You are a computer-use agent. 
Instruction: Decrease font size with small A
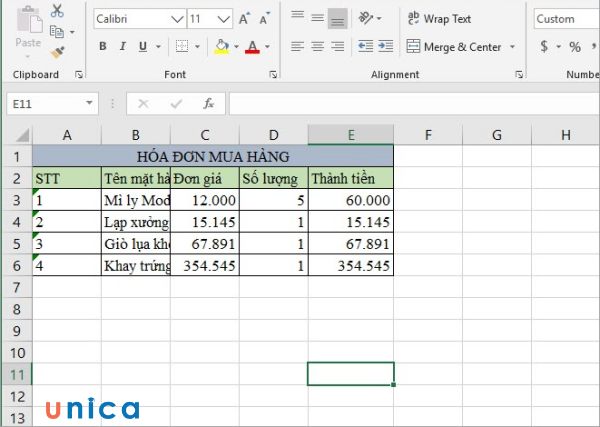[x=264, y=19]
